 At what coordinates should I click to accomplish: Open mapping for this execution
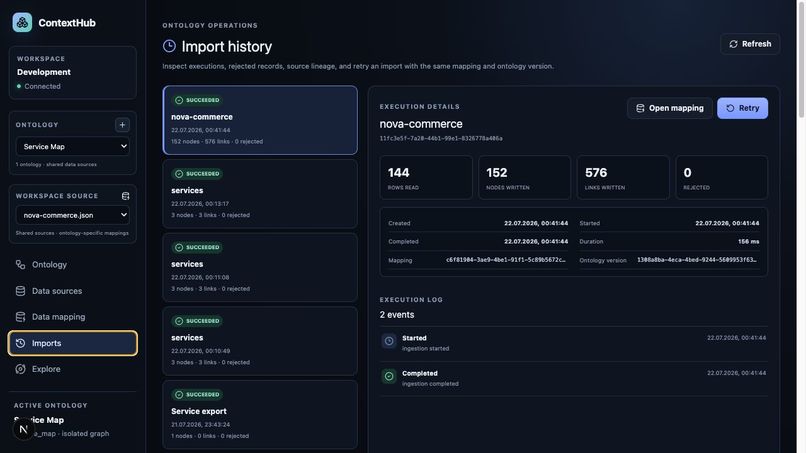(670, 108)
